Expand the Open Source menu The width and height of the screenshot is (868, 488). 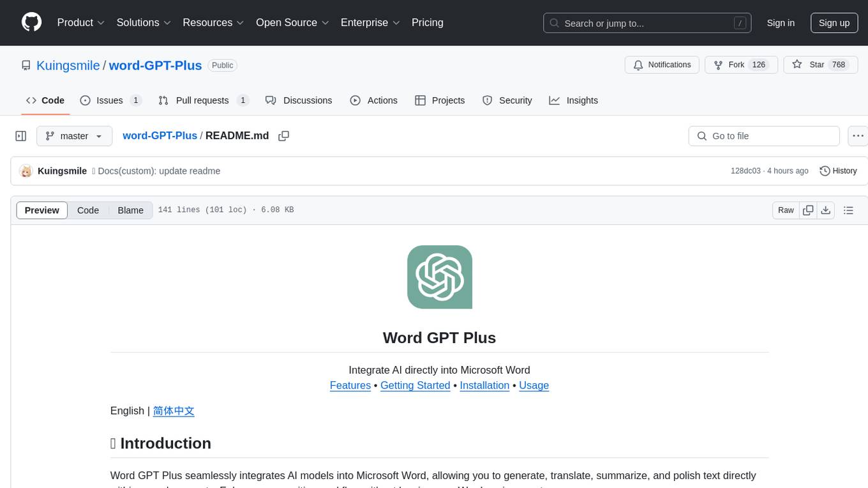[x=292, y=22]
